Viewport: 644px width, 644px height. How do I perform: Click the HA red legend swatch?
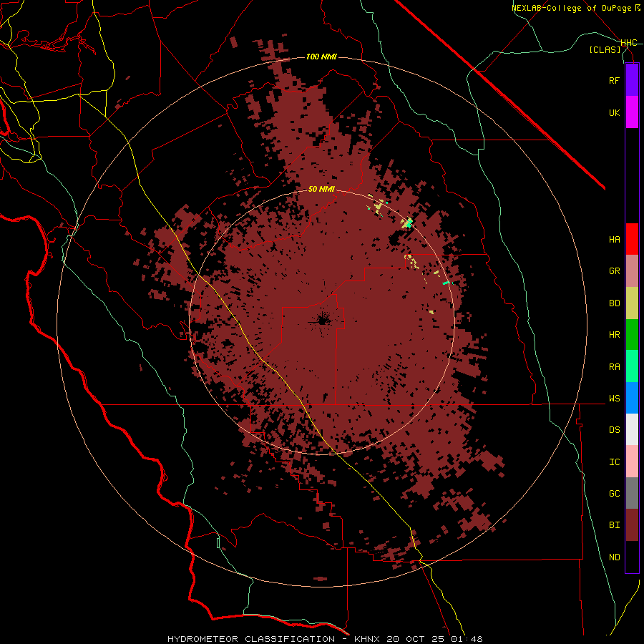[x=632, y=239]
